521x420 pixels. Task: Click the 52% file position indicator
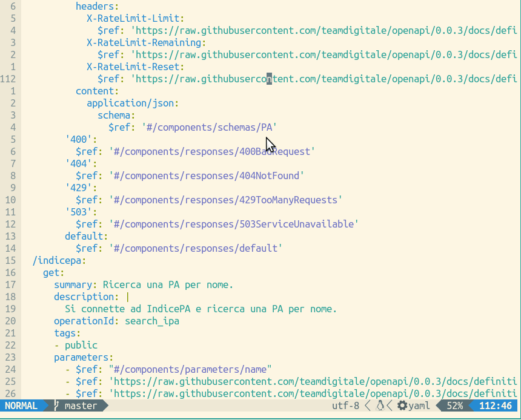pyautogui.click(x=454, y=405)
